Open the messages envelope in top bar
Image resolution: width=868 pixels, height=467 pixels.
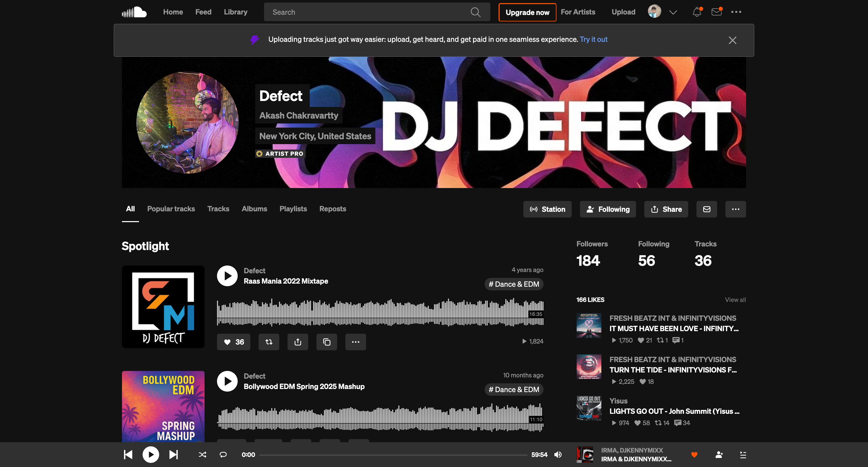[x=716, y=12]
